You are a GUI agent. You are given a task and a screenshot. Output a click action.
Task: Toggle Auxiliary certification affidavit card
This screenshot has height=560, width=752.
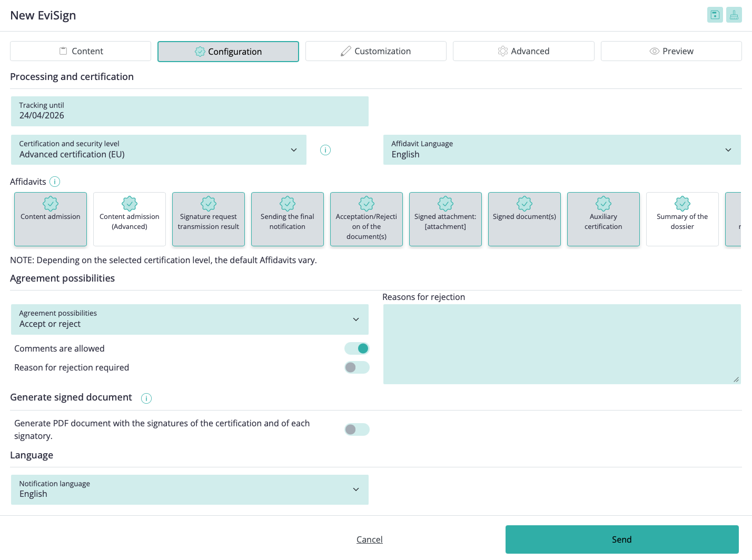pos(603,219)
